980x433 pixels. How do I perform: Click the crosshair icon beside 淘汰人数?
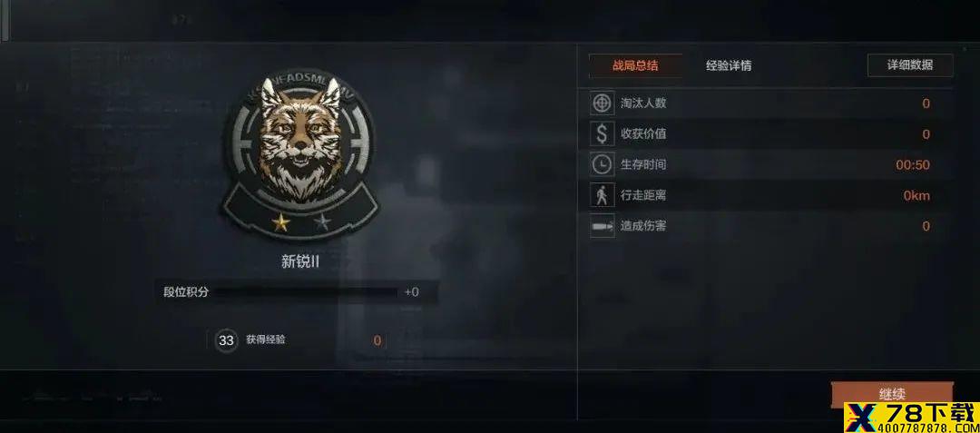click(x=602, y=103)
